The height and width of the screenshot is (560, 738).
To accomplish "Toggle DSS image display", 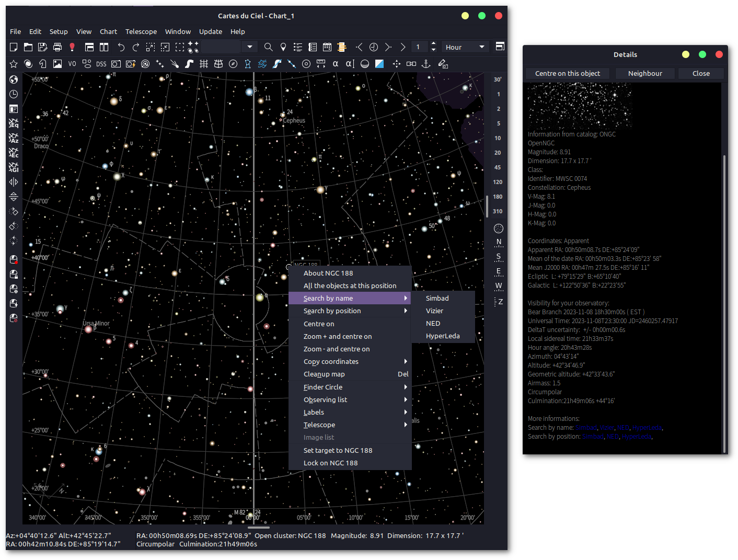I will [x=101, y=64].
